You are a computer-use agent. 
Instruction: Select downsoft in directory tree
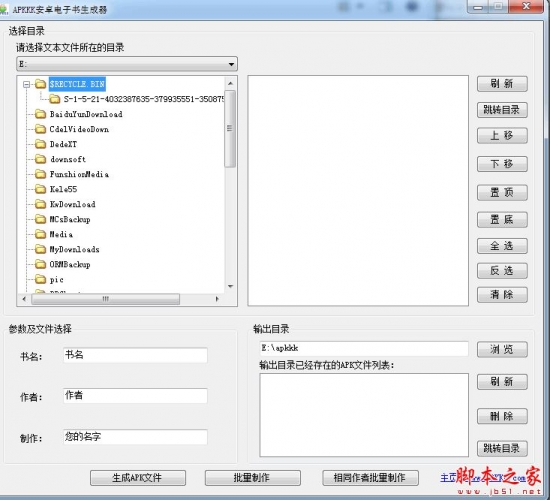(x=68, y=159)
